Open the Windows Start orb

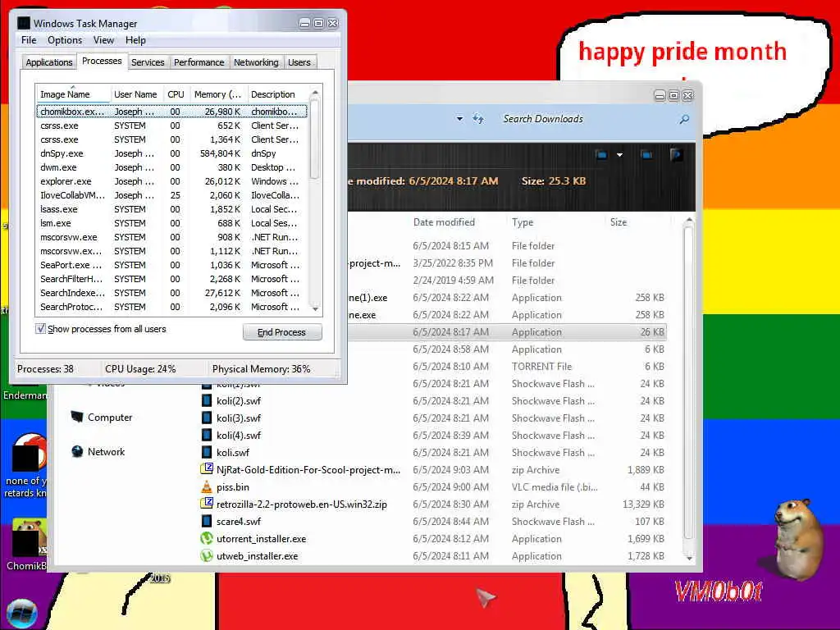pos(21,614)
